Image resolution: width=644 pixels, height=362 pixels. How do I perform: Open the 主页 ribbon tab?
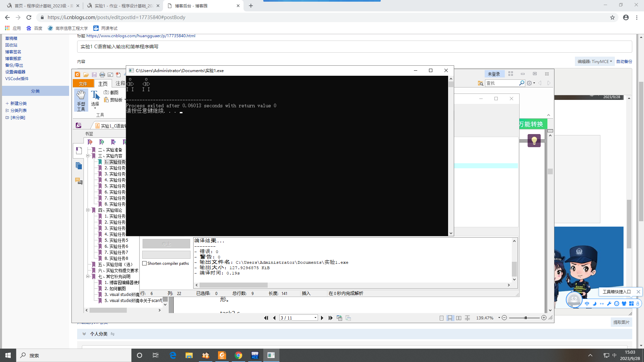(103, 84)
